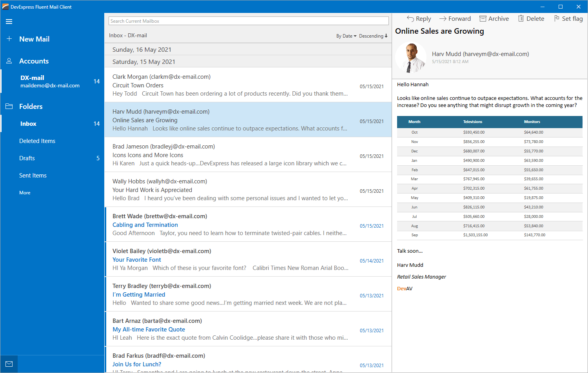This screenshot has width=588, height=373.
Task: Archive the current message
Action: click(x=494, y=19)
